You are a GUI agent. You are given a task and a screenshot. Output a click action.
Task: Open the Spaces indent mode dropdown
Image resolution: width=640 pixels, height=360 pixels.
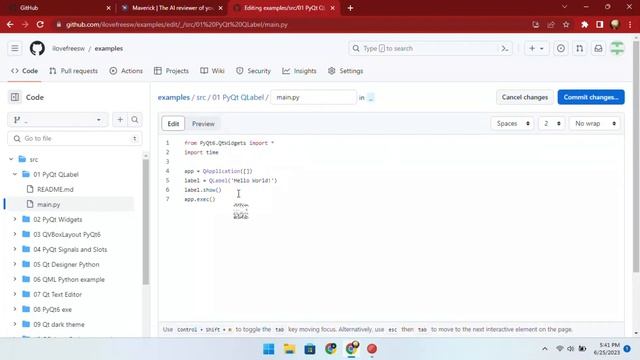coord(513,123)
